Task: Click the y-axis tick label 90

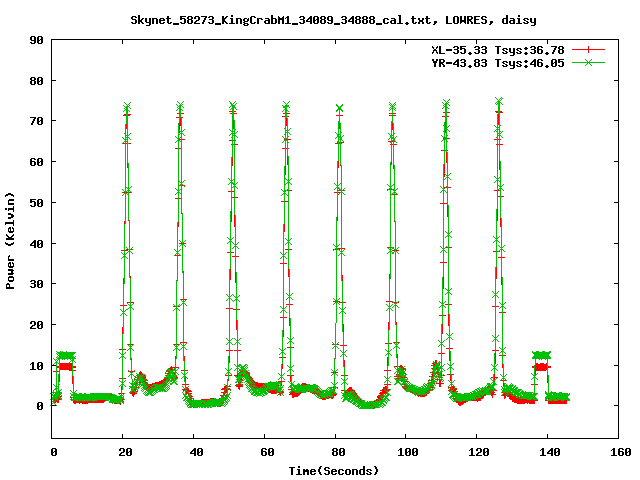Action: click(36, 40)
